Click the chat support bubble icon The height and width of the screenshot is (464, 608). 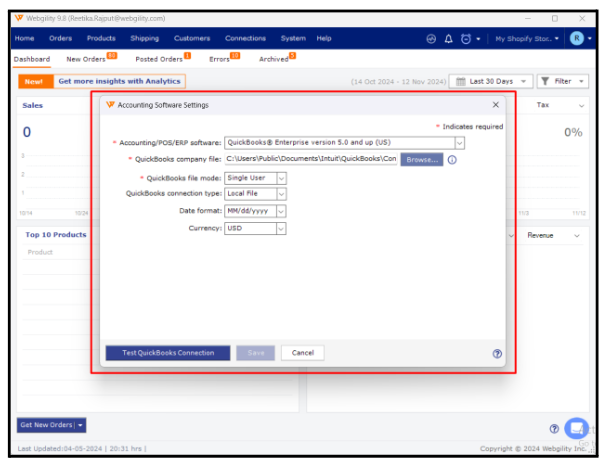coord(576,428)
